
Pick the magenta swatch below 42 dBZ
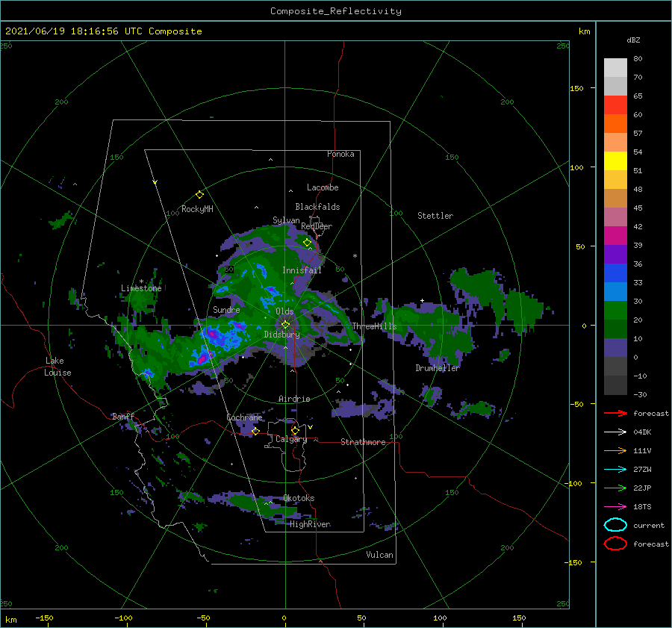tap(615, 236)
